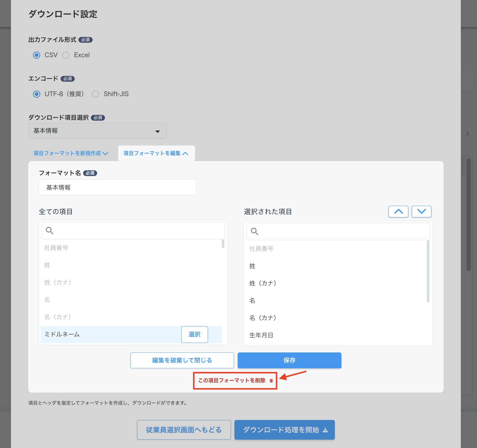Select ミドルネーム row in all items list
477x448 pixels.
(x=131, y=334)
